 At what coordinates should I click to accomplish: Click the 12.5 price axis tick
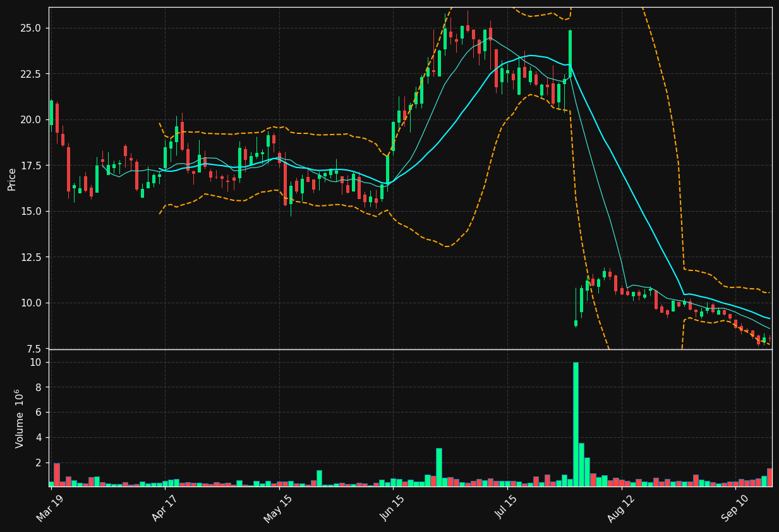click(30, 257)
